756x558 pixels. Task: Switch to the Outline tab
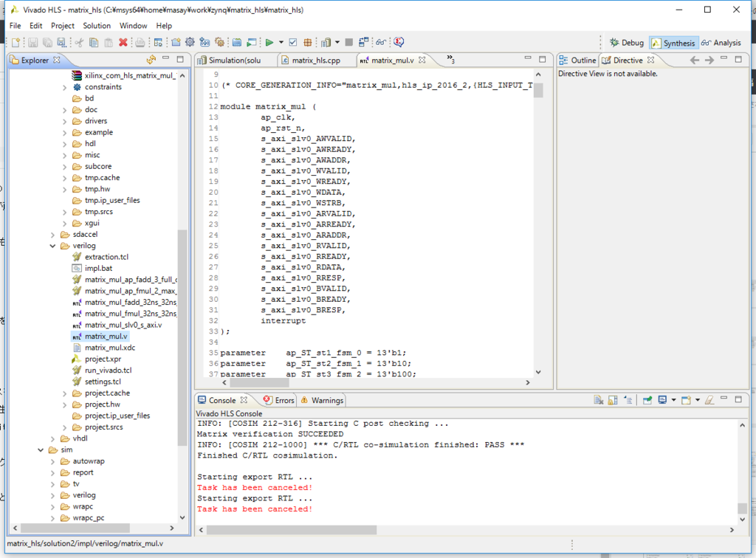[x=577, y=61]
